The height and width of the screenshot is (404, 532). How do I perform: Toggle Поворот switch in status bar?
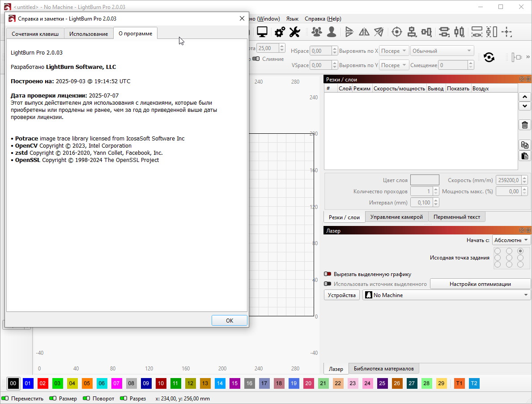pyautogui.click(x=86, y=398)
